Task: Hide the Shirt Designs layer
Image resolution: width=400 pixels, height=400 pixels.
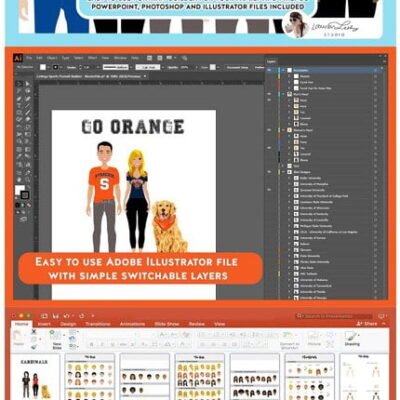Action: (269, 172)
